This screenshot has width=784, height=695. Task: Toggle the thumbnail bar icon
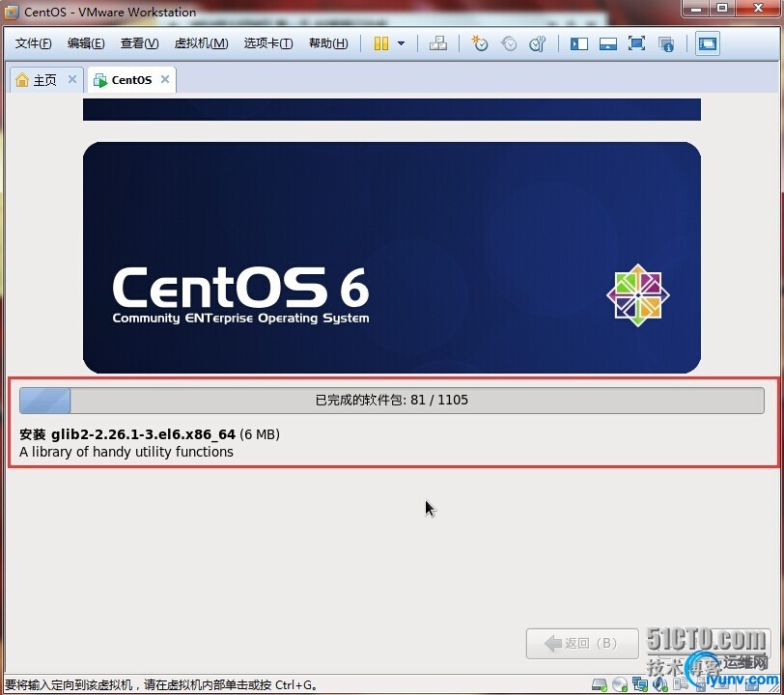pyautogui.click(x=608, y=44)
